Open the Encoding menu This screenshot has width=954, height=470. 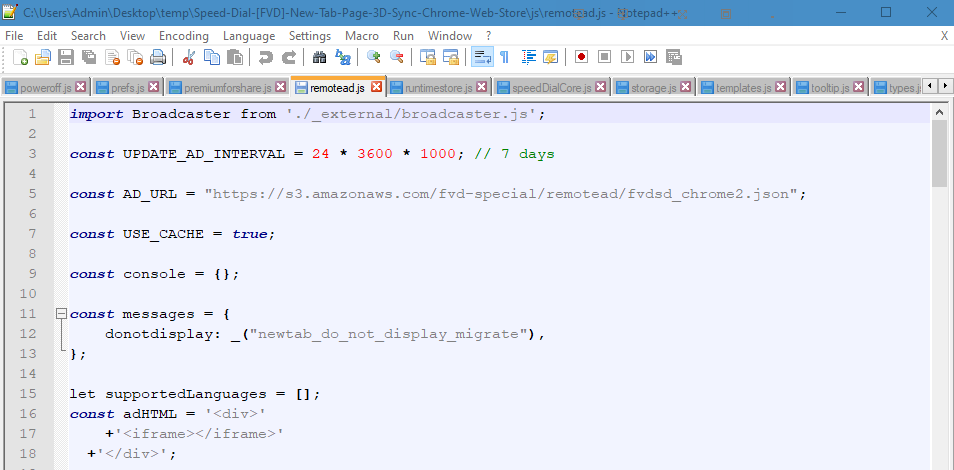[x=184, y=35]
